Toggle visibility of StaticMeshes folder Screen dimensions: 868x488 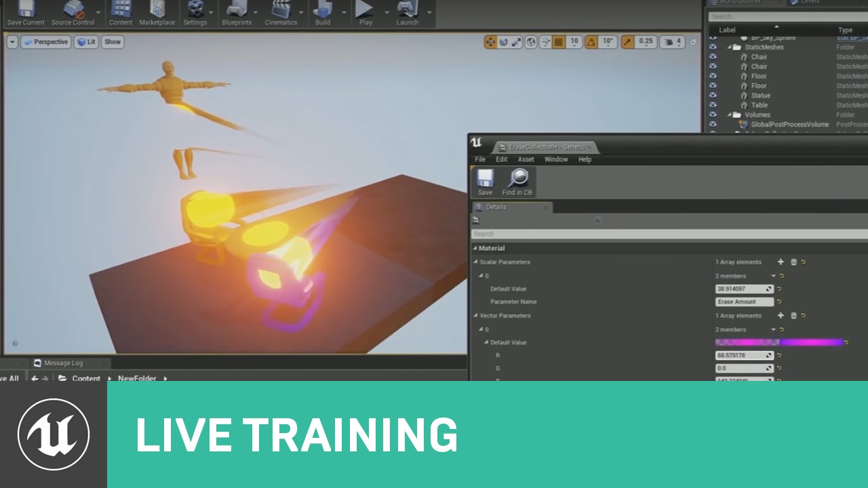(x=713, y=47)
